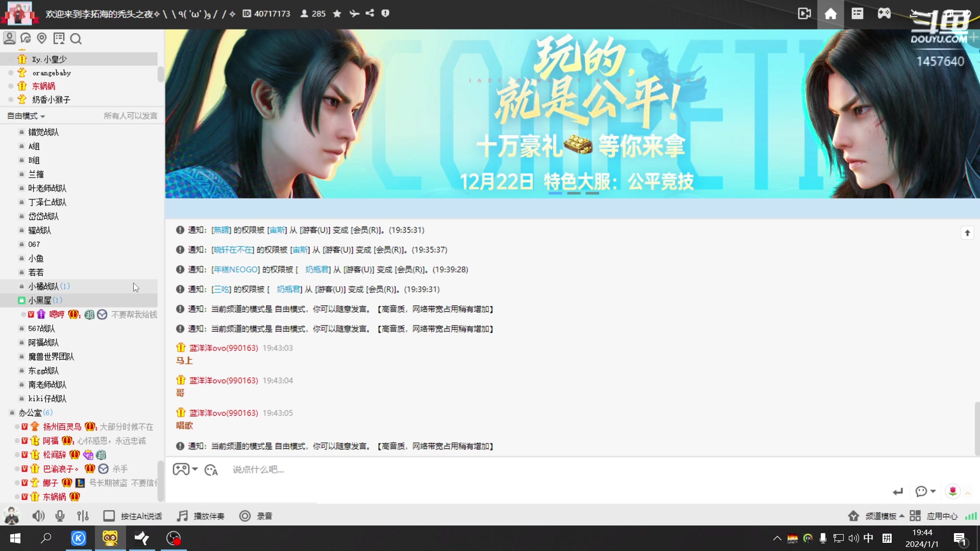Switch to the home tab in top navigation

[x=830, y=14]
